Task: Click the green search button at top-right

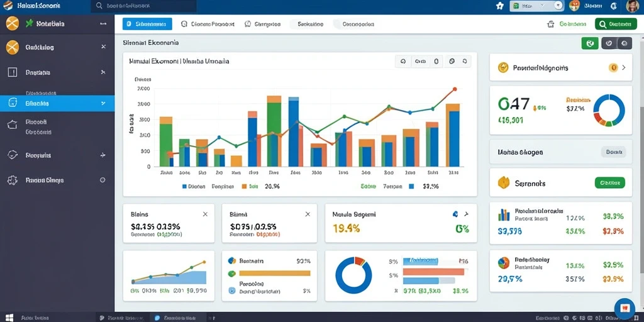Action: [613, 25]
